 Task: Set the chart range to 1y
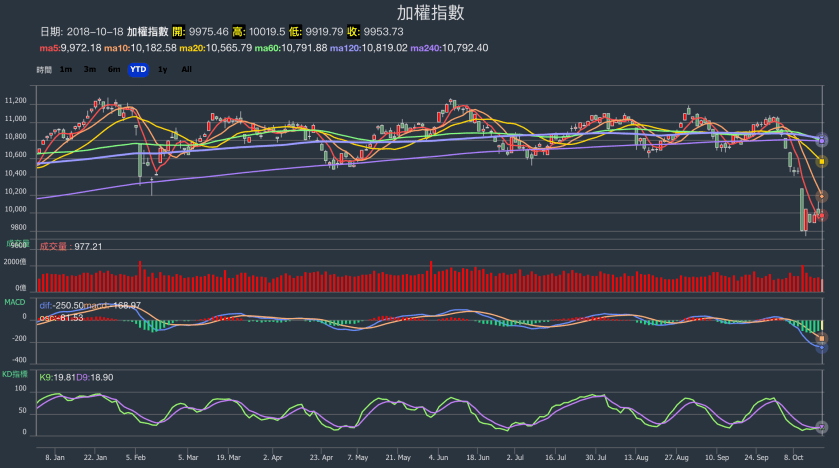point(163,69)
